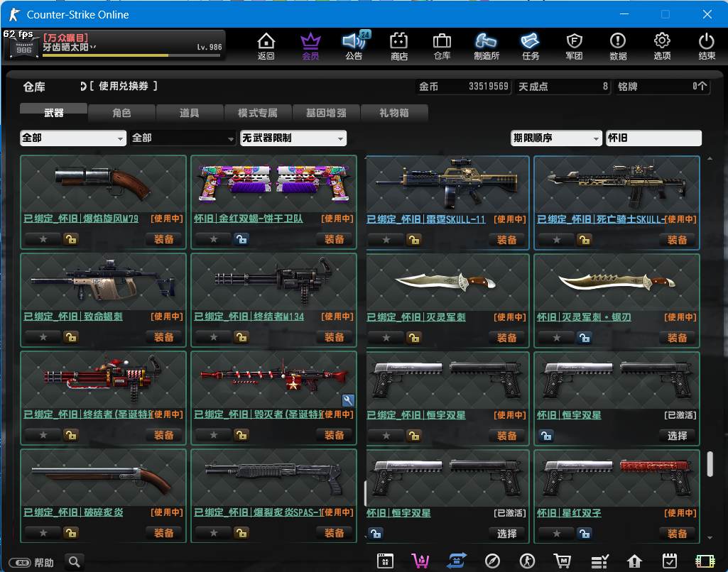
Task: Toggle lock on 爆焰旋风M79
Action: click(71, 239)
